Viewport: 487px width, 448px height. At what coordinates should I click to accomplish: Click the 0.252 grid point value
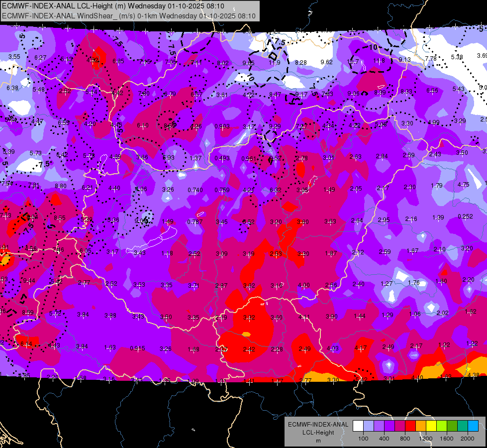pos(465,217)
